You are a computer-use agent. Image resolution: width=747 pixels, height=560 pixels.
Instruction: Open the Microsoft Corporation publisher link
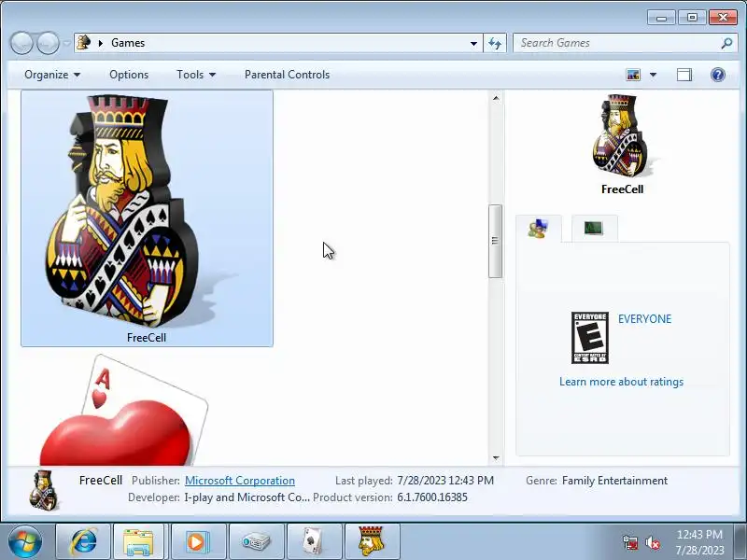(240, 481)
